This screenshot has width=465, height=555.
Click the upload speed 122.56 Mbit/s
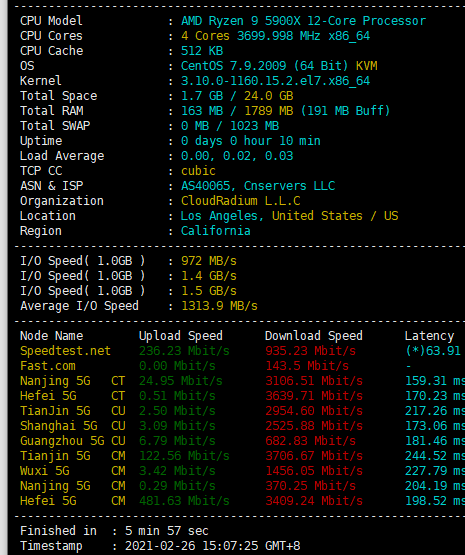click(x=184, y=456)
